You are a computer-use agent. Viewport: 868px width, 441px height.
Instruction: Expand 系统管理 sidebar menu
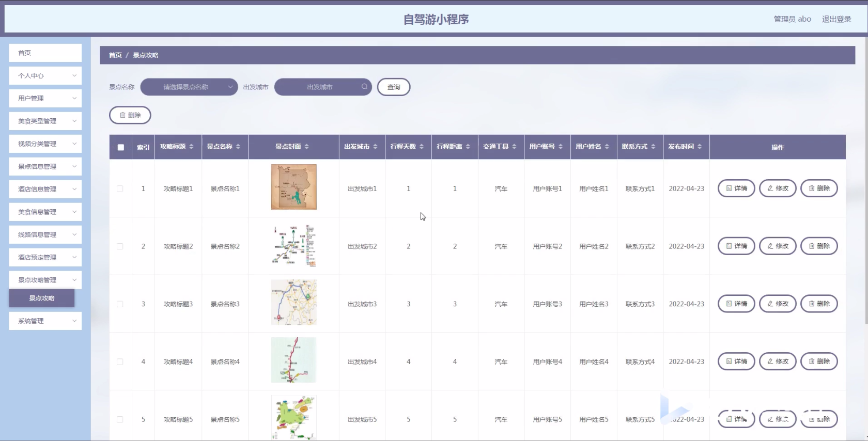coord(45,321)
